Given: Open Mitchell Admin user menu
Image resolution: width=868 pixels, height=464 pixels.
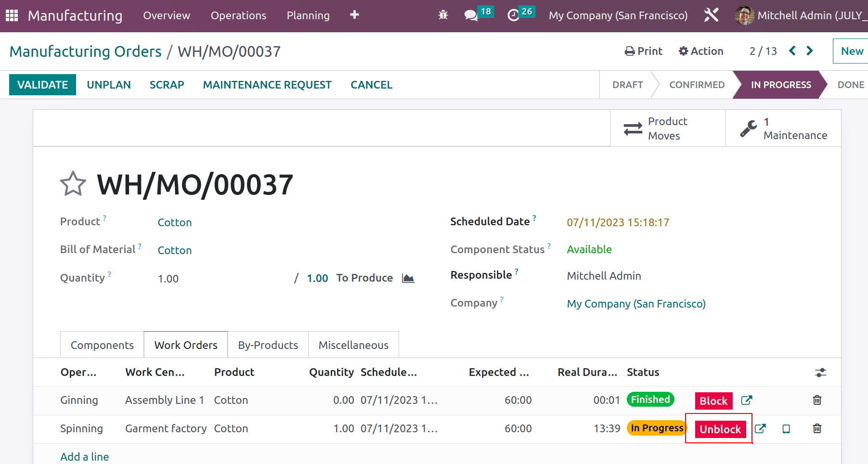Looking at the screenshot, I should (801, 15).
